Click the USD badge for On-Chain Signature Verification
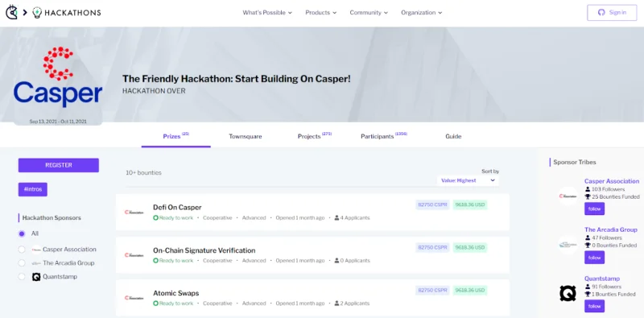 470,248
